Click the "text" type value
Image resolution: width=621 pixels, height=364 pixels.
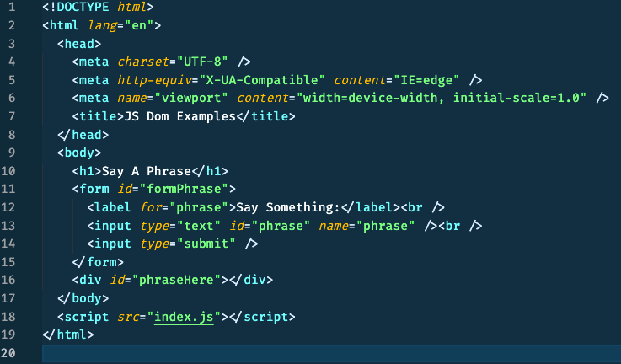(x=198, y=226)
